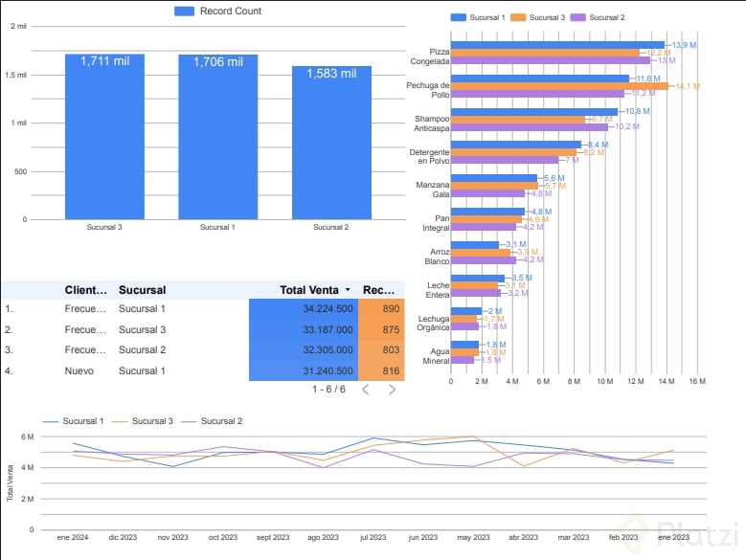Go to the next table page arrow
Viewport: 746px width, 560px height.
click(392, 390)
